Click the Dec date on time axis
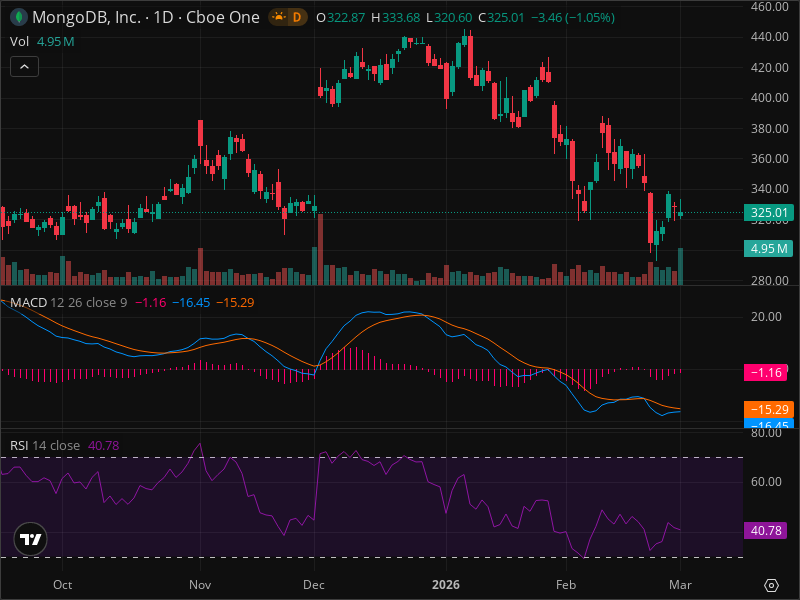 (314, 585)
